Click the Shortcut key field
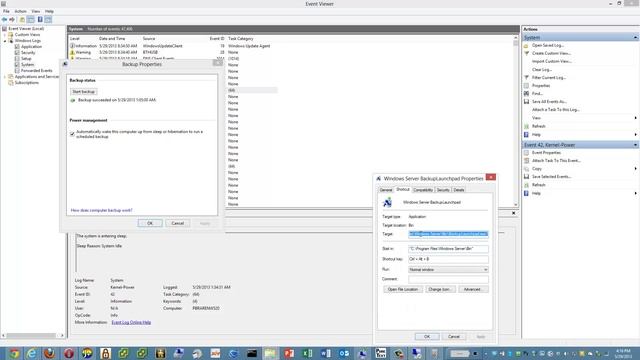This screenshot has height=360, width=640. tap(448, 259)
